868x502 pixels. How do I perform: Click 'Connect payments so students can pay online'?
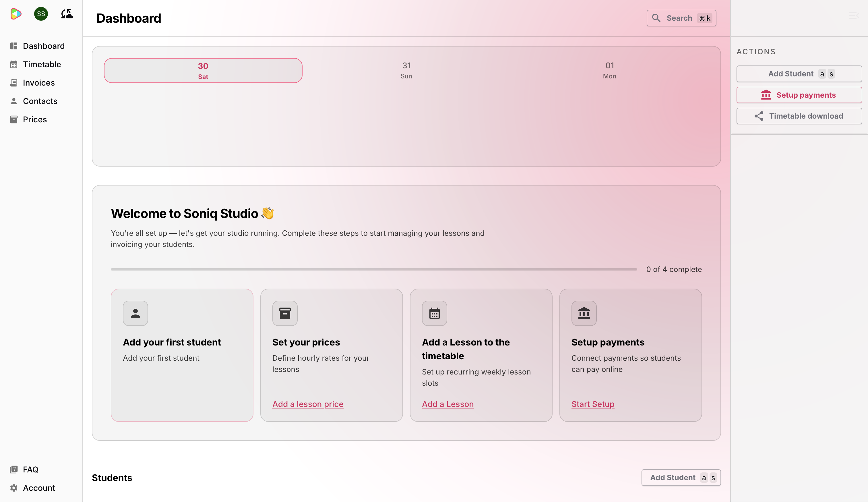tap(626, 364)
